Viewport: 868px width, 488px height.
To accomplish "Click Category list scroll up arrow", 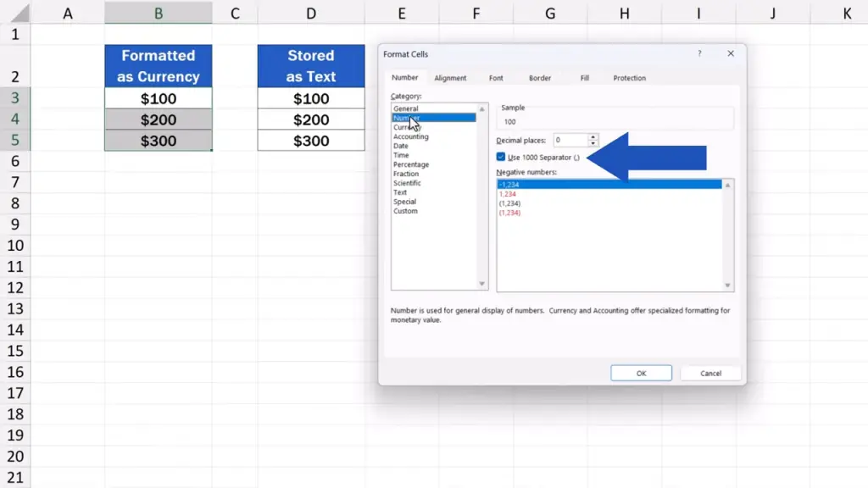I will (x=482, y=109).
